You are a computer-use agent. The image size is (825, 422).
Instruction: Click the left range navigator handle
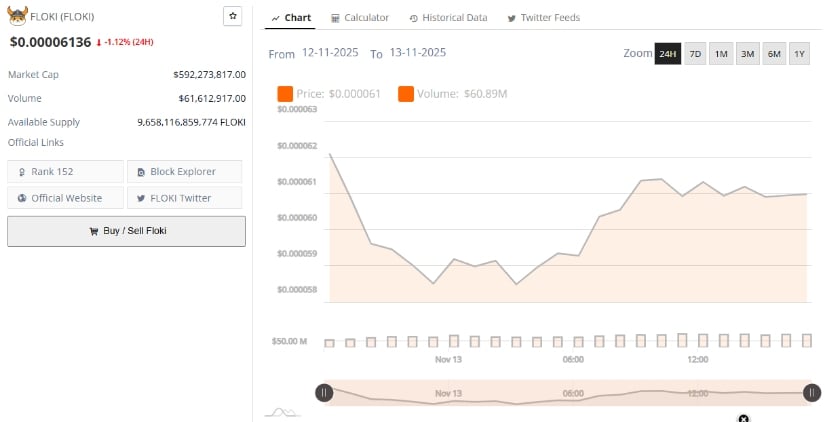pos(324,393)
